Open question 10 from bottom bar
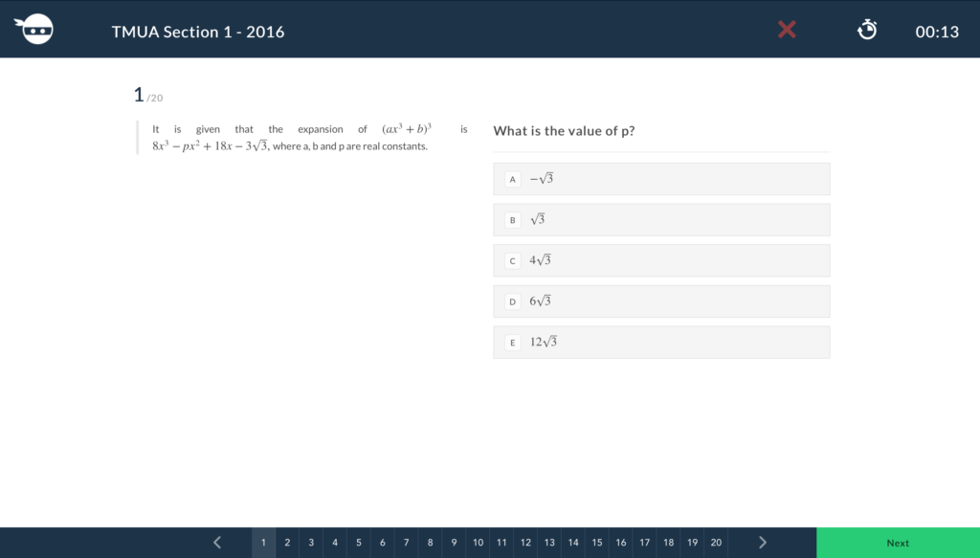 479,543
